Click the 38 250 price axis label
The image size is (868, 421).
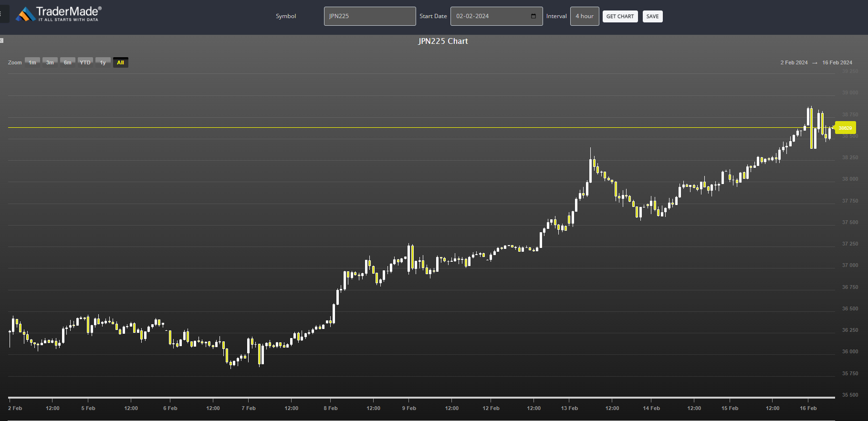click(850, 157)
